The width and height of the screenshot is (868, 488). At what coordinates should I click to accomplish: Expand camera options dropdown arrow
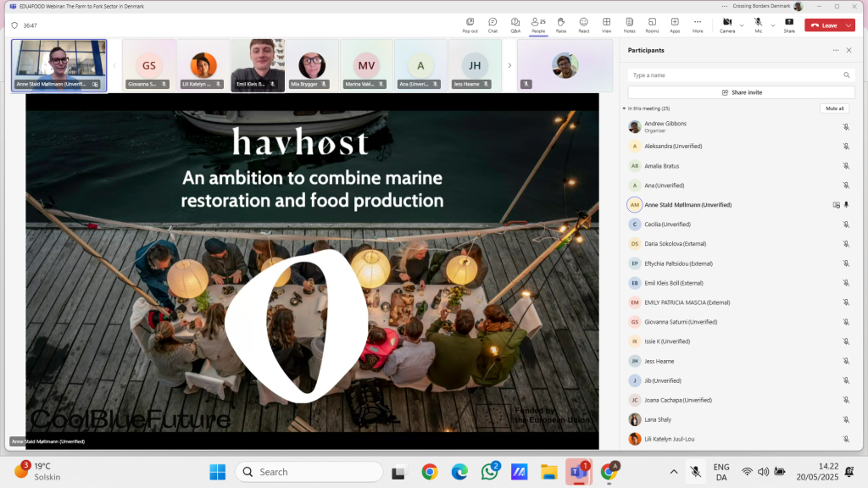[x=742, y=25]
